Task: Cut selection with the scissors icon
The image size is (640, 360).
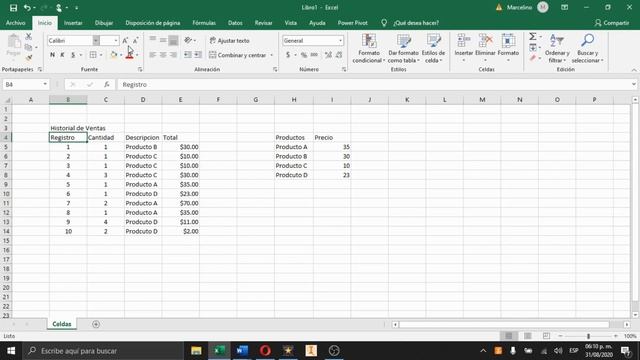Action: tap(29, 37)
